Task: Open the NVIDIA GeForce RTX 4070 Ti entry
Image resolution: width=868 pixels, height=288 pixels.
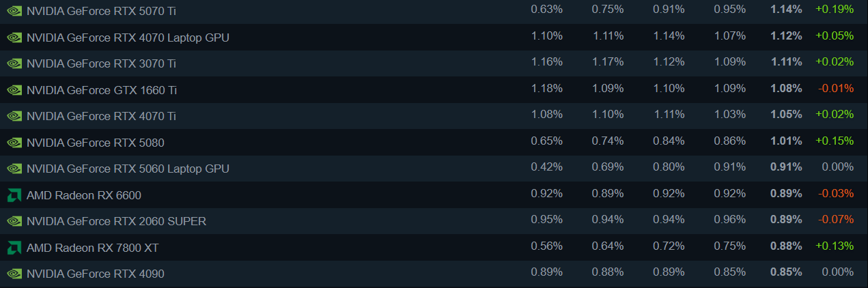Action: click(101, 116)
